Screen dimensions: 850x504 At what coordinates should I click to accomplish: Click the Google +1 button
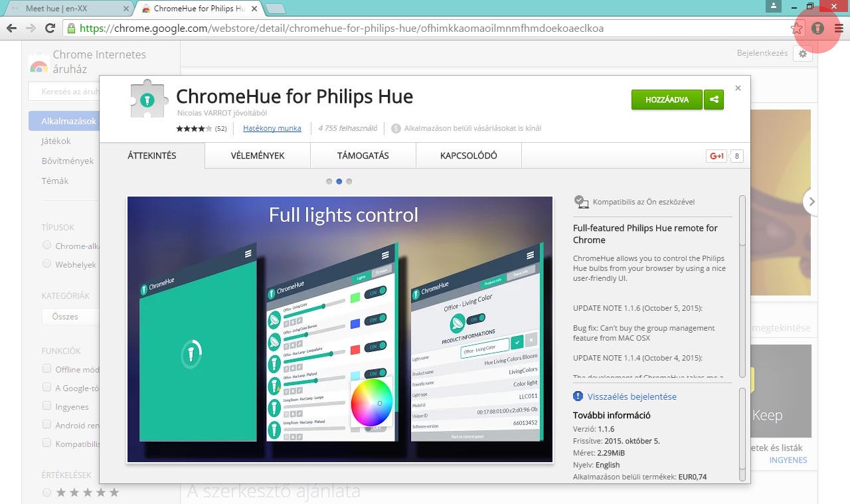click(x=717, y=156)
